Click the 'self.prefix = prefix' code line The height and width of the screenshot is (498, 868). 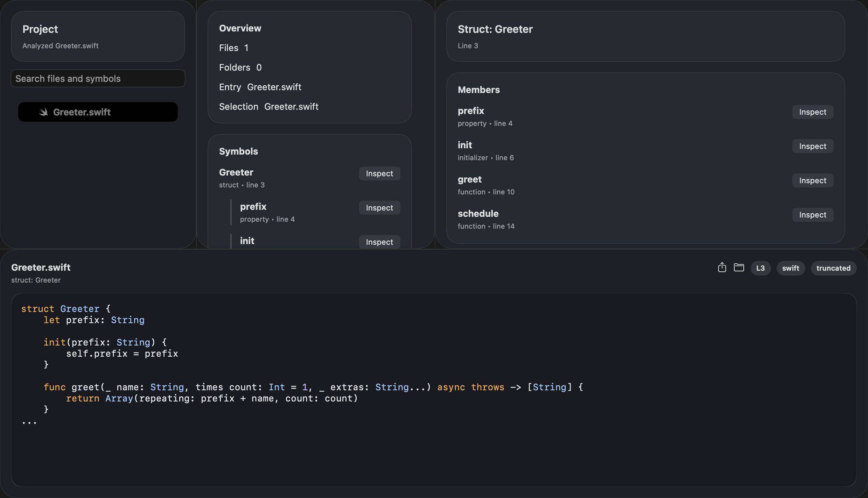pos(122,354)
